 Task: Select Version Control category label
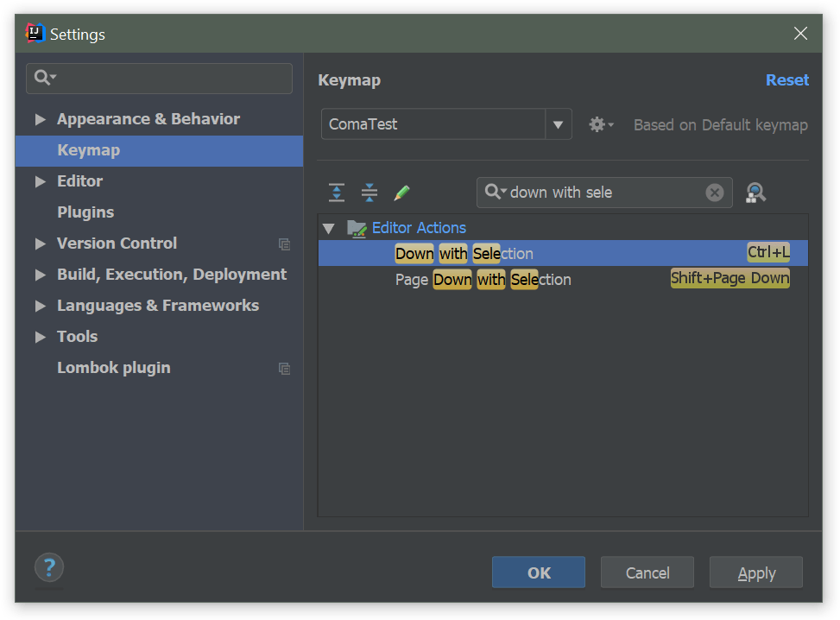point(117,244)
